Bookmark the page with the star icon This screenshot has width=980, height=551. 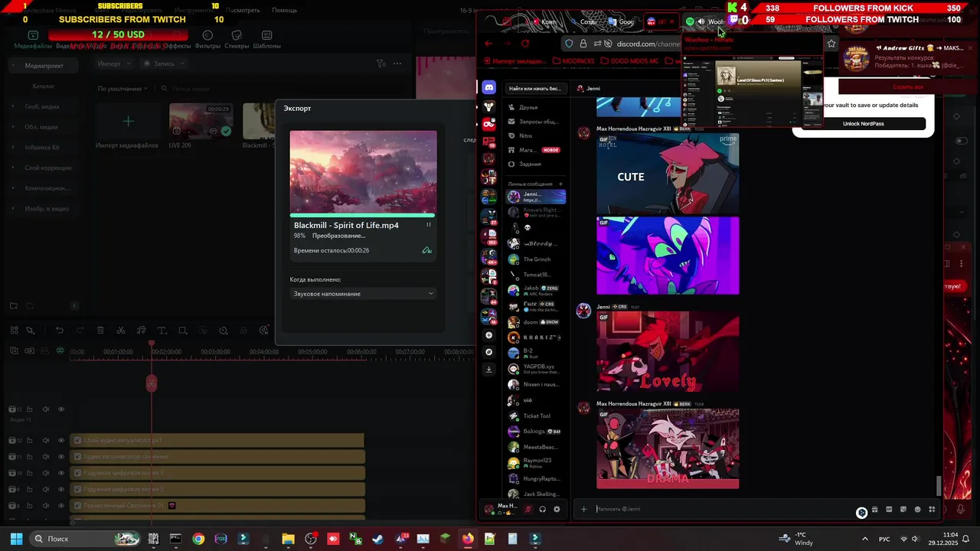(x=831, y=44)
